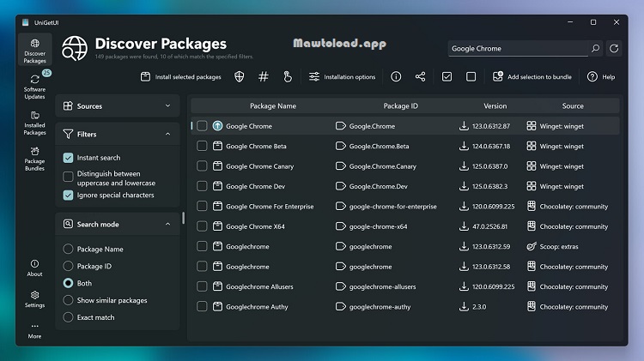Click version 2.3.0 cell
644x361 pixels.
[479, 307]
